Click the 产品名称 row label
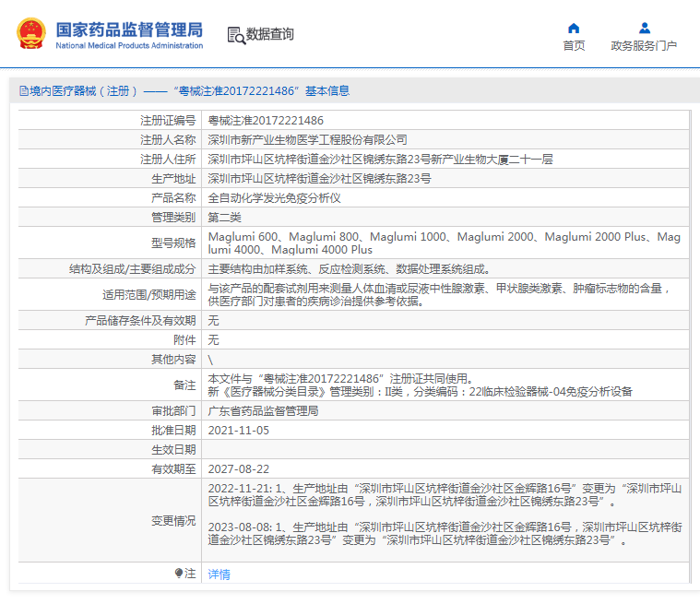 click(173, 198)
